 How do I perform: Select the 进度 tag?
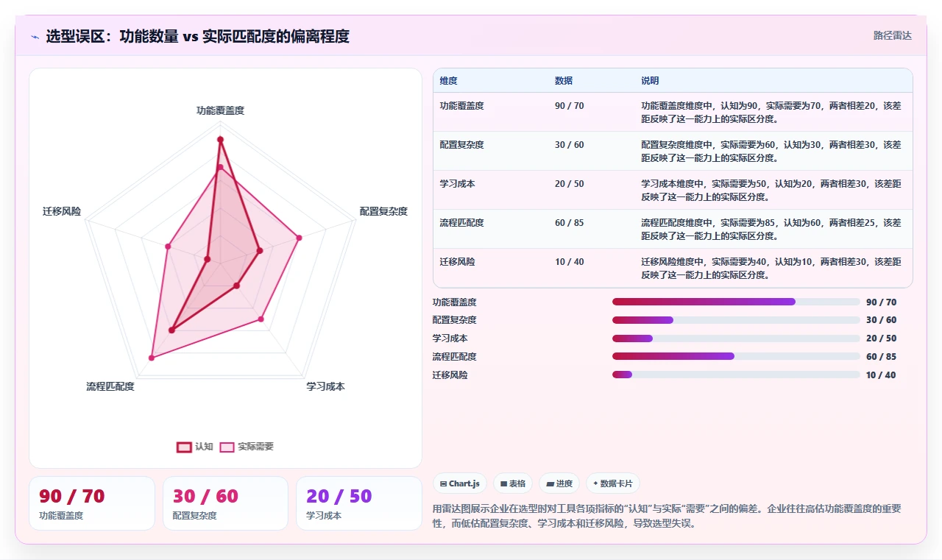click(559, 483)
